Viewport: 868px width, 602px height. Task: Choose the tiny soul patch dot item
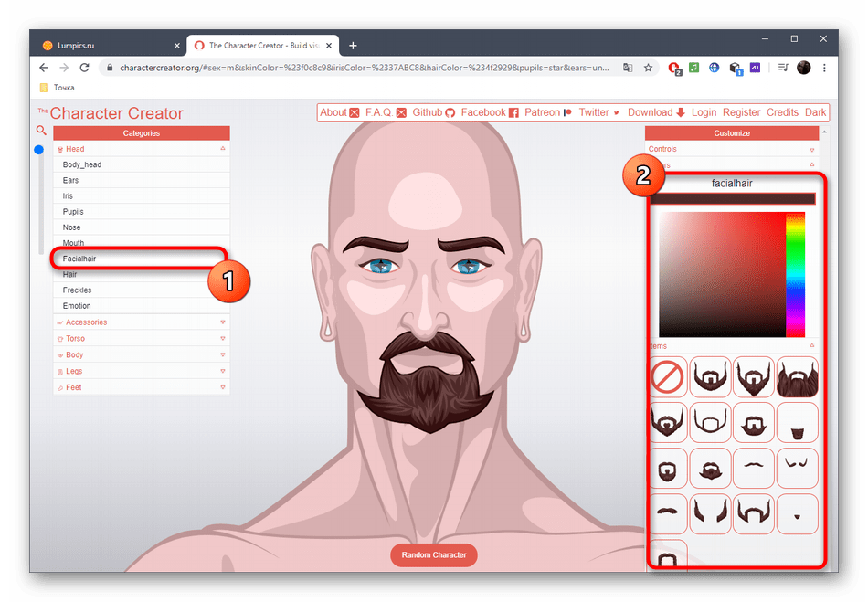coord(797,514)
